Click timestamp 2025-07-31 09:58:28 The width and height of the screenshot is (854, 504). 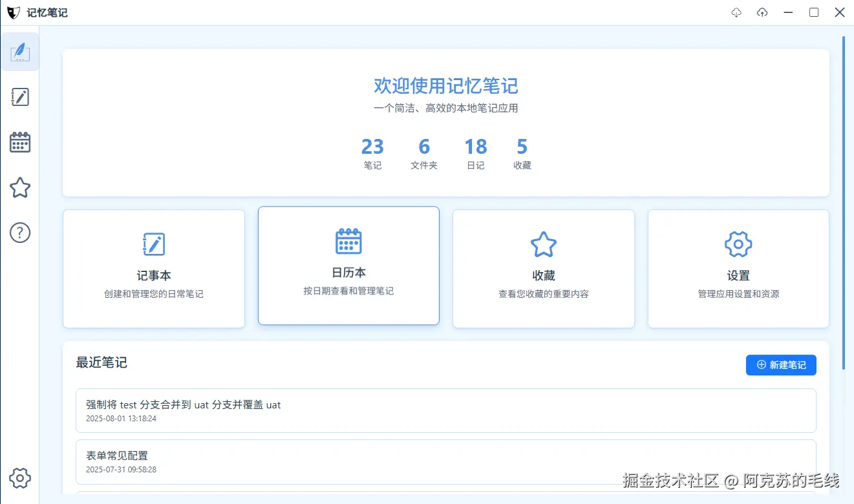121,470
